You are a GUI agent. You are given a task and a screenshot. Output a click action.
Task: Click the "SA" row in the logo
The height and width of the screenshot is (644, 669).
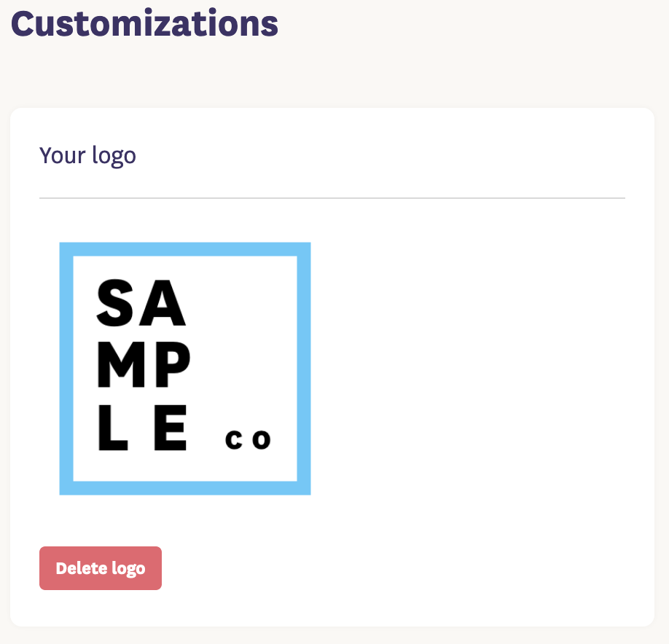(x=141, y=304)
